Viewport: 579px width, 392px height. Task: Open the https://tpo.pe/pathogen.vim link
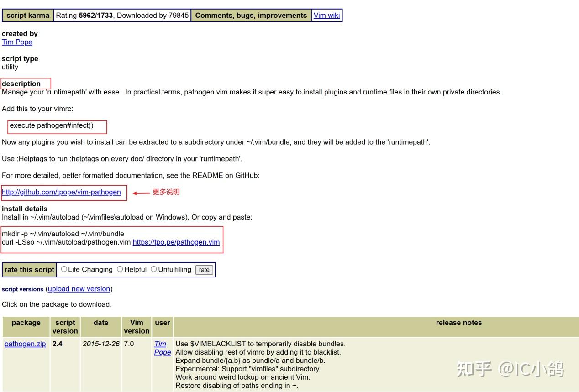point(176,242)
